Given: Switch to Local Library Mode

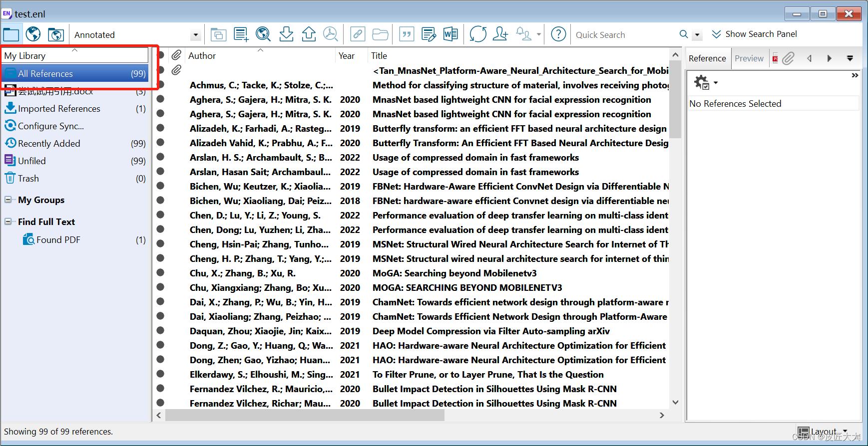Looking at the screenshot, I should coord(11,34).
